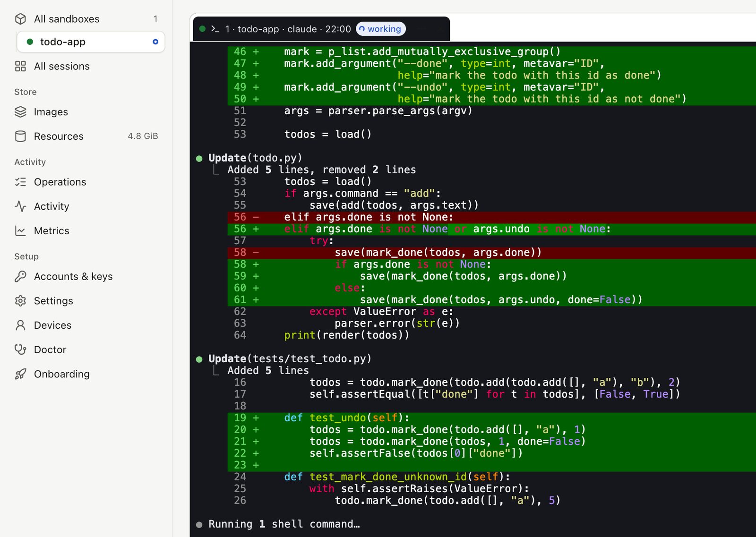Click the Devices person icon
This screenshot has height=537, width=756.
pyautogui.click(x=20, y=325)
